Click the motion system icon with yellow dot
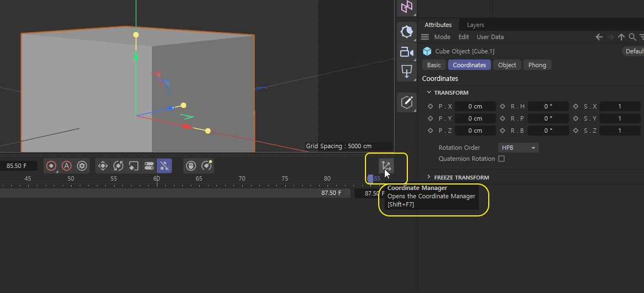 click(206, 166)
